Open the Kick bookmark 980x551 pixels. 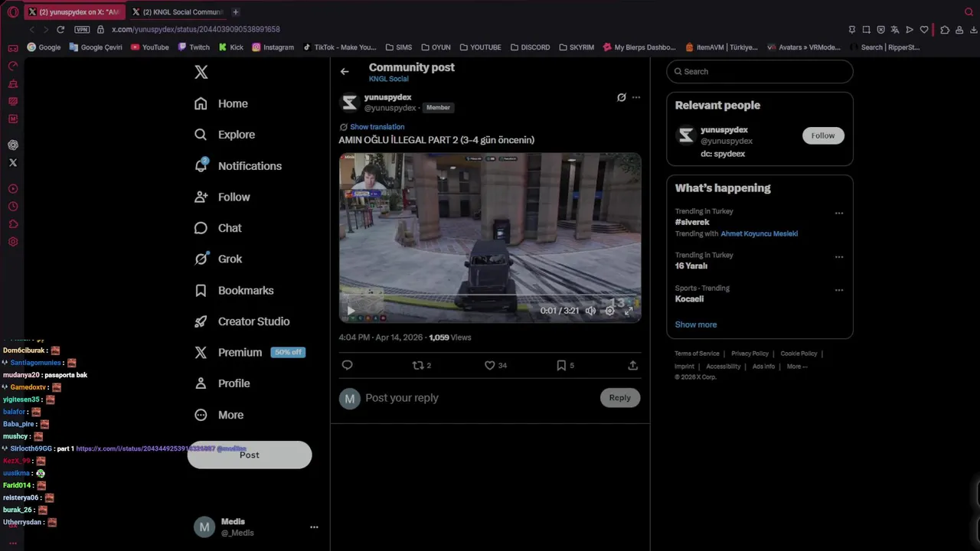click(230, 47)
